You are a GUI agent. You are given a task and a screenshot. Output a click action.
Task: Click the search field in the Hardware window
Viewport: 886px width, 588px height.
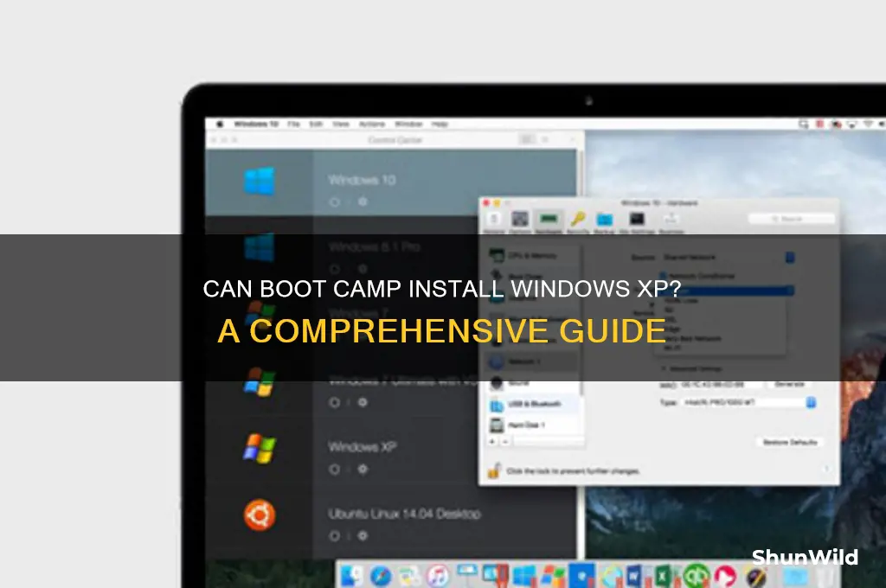(x=791, y=218)
